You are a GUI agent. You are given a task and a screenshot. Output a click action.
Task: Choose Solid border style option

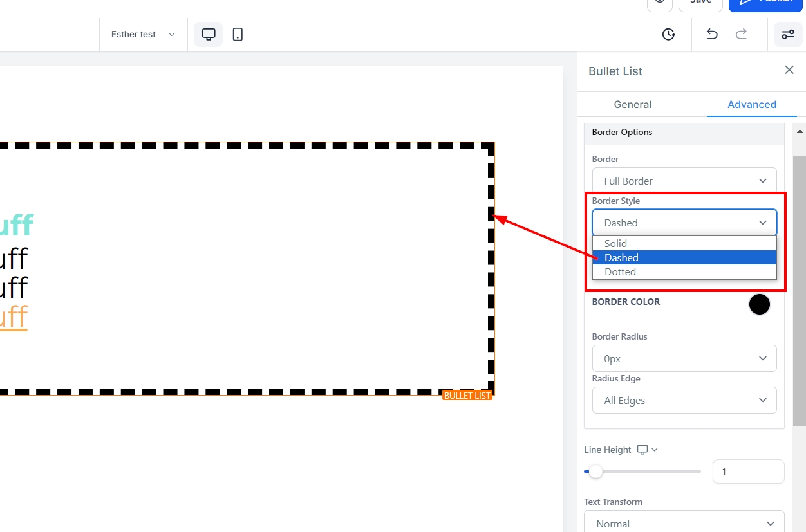coord(616,243)
